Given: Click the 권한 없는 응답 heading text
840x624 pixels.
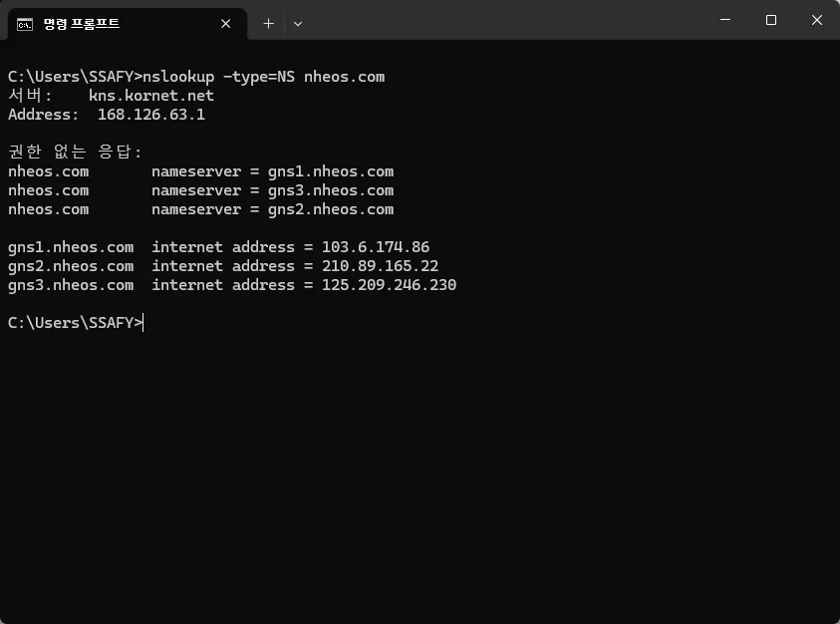Looking at the screenshot, I should click(x=75, y=152).
